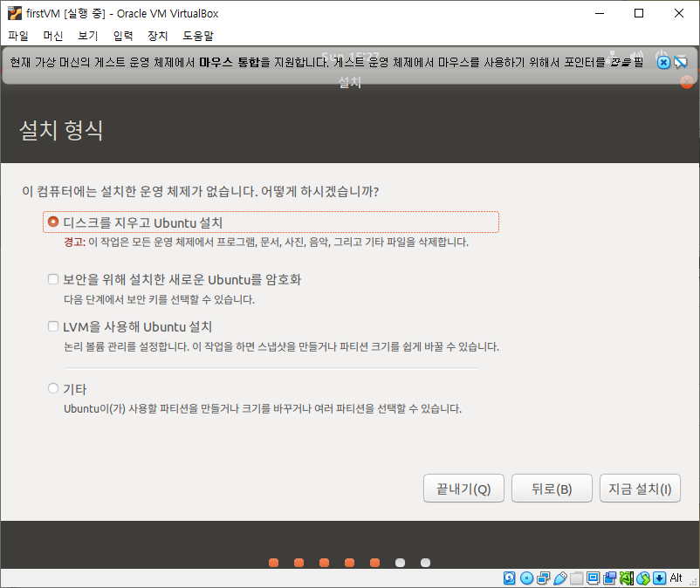This screenshot has height=588, width=700.
Task: Enable encryption checkbox for new Ubuntu install
Action: click(x=53, y=279)
